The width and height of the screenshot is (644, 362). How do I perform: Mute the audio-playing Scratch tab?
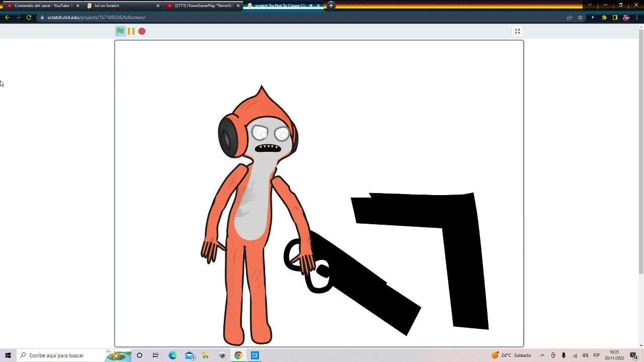click(x=310, y=6)
